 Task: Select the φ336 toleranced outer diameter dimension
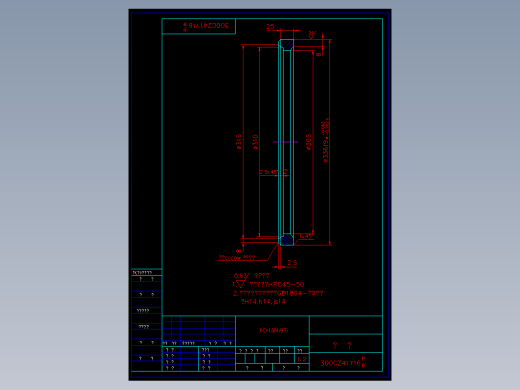(326, 140)
